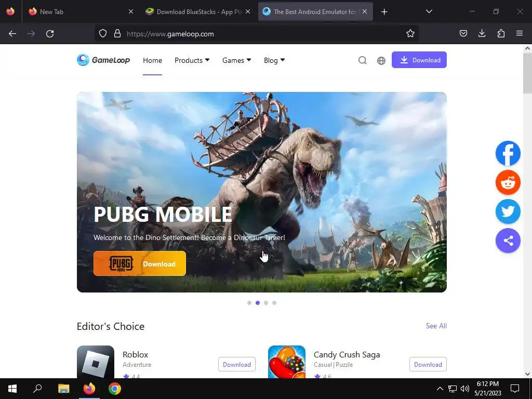Launch Chrome from the taskbar
The image size is (532, 399).
click(x=115, y=389)
